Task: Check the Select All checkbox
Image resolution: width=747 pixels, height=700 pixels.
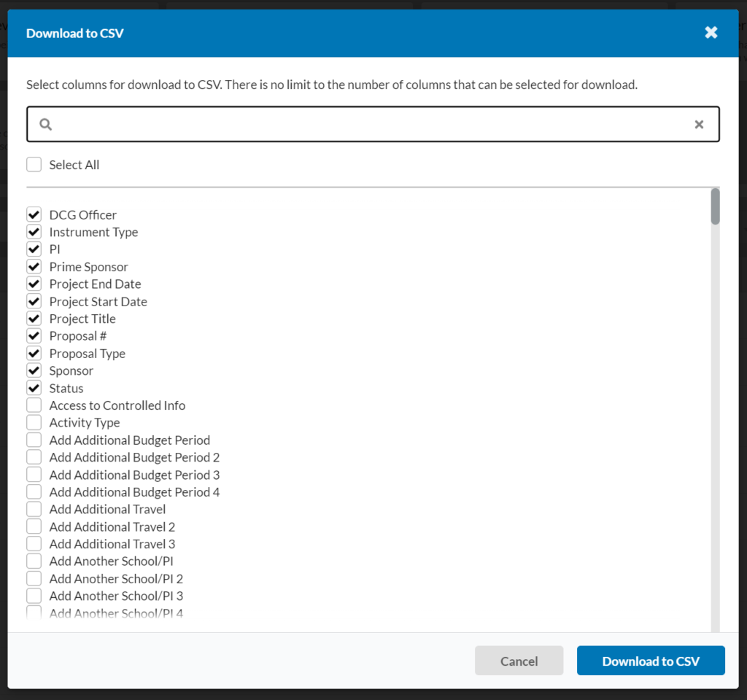Action: coord(34,165)
